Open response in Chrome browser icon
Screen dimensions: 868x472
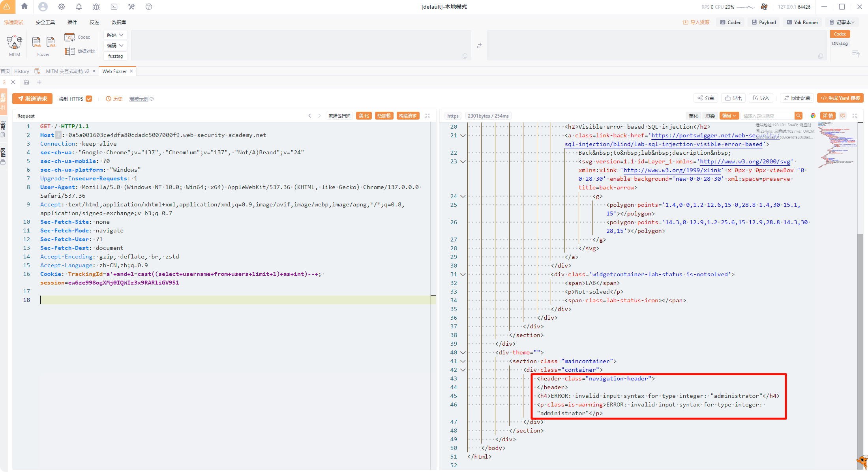[x=813, y=116]
